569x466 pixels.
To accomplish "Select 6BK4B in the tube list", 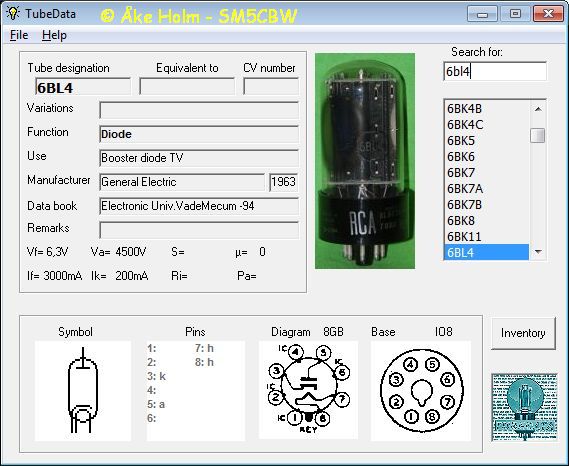I will coord(486,109).
